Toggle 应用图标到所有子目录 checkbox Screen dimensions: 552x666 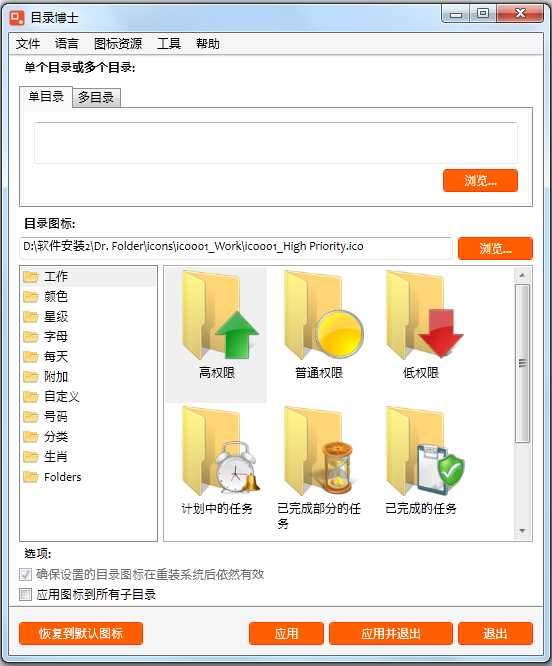point(25,594)
